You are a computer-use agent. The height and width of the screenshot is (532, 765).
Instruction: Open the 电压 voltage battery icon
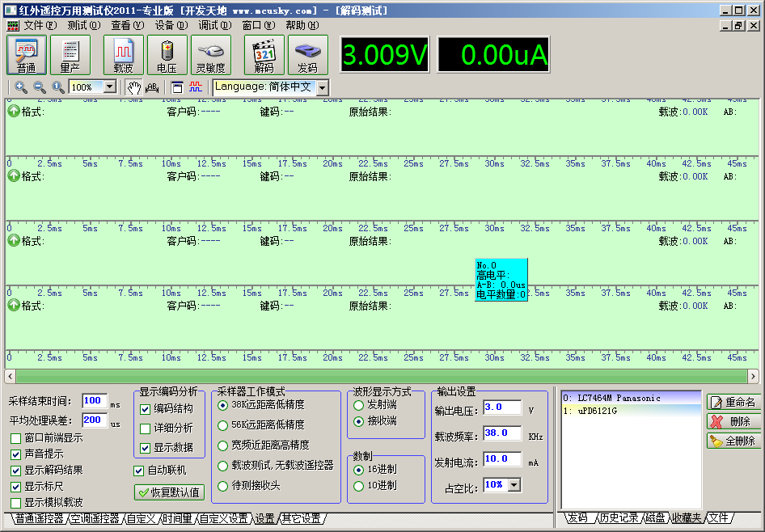click(167, 55)
